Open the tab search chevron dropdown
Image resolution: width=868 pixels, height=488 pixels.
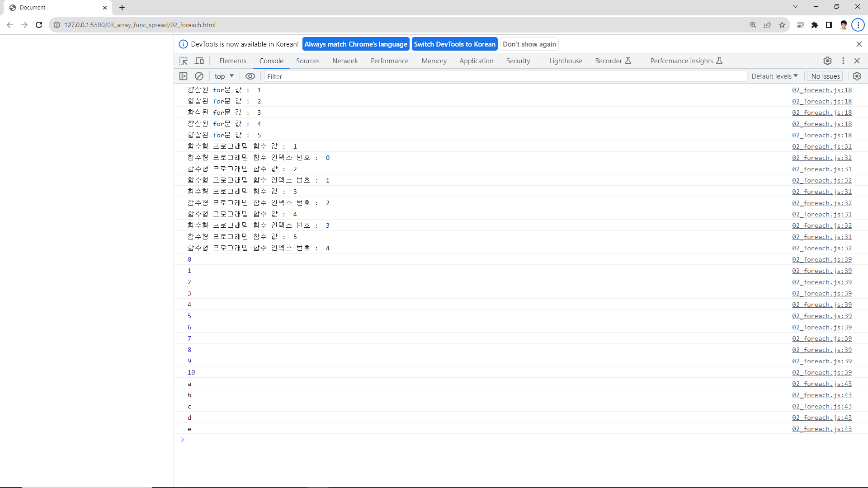(795, 7)
